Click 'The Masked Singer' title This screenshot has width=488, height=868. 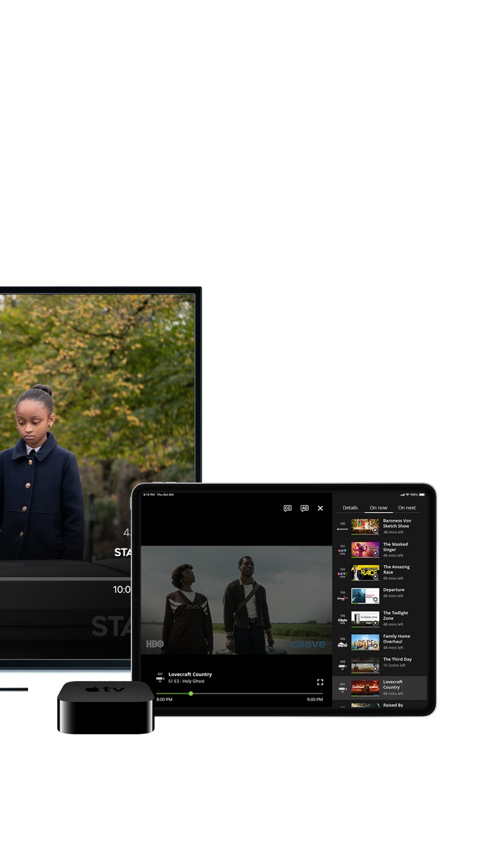coord(395,546)
